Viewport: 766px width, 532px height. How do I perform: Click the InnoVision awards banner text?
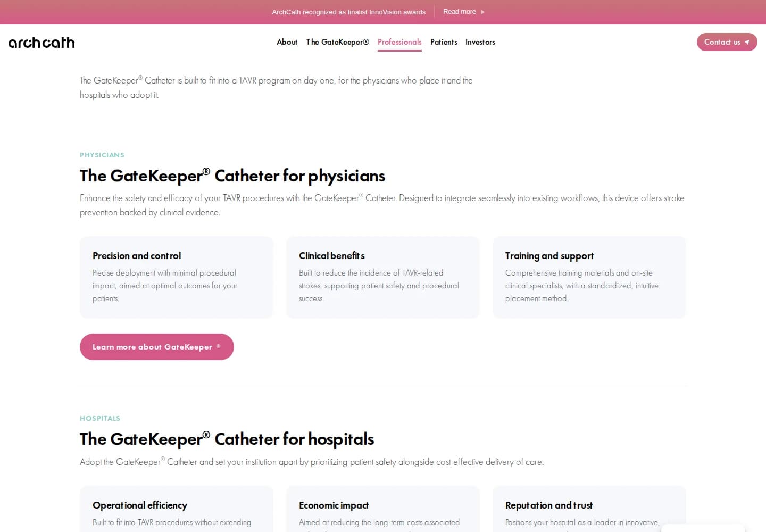pyautogui.click(x=348, y=12)
